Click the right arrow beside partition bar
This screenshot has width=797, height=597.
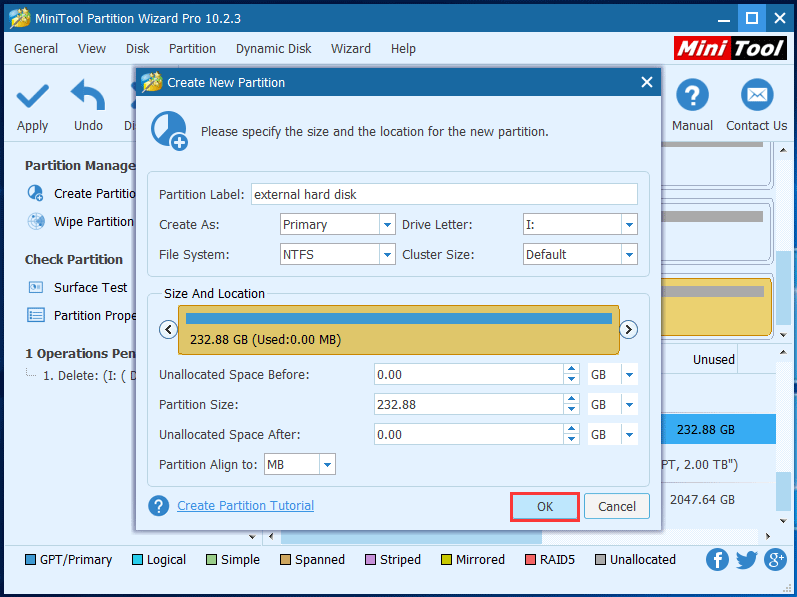(628, 329)
